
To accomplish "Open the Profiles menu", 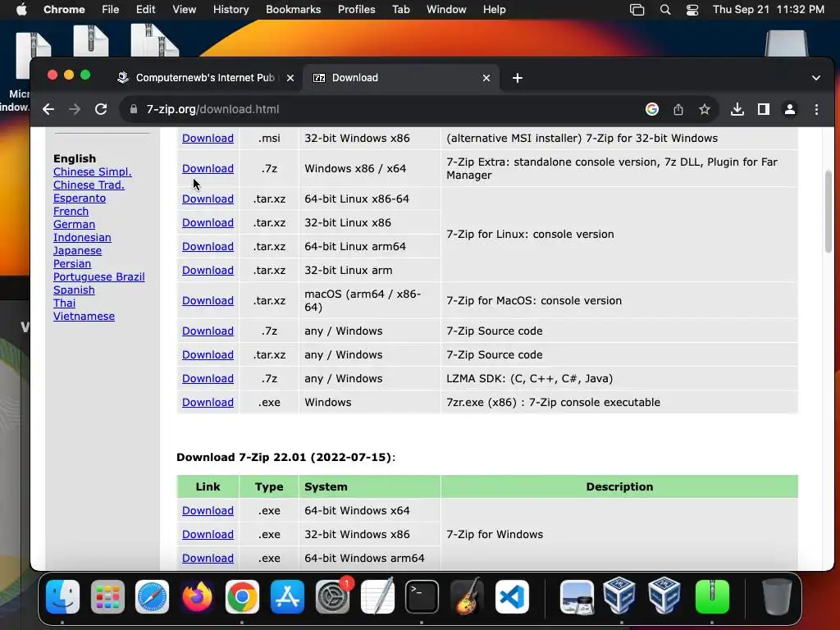I will point(356,9).
